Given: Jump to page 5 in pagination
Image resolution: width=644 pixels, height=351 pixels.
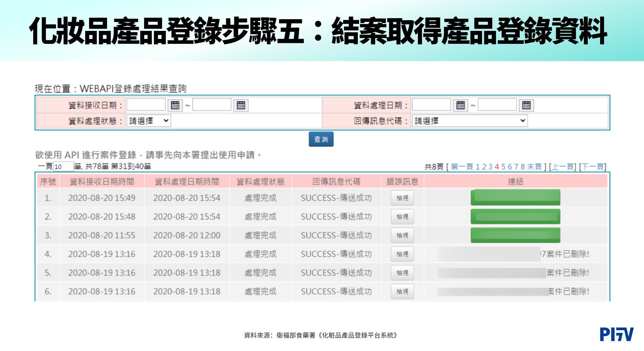Looking at the screenshot, I should tap(504, 166).
